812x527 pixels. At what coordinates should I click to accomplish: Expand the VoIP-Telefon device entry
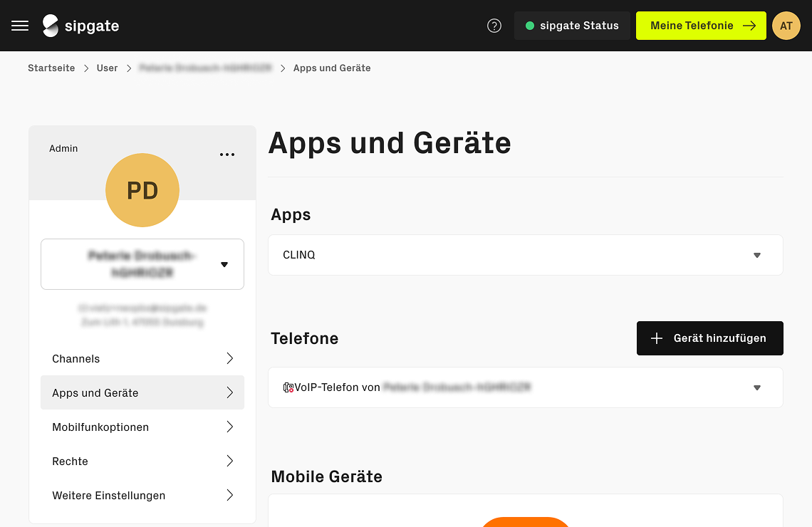click(x=756, y=387)
